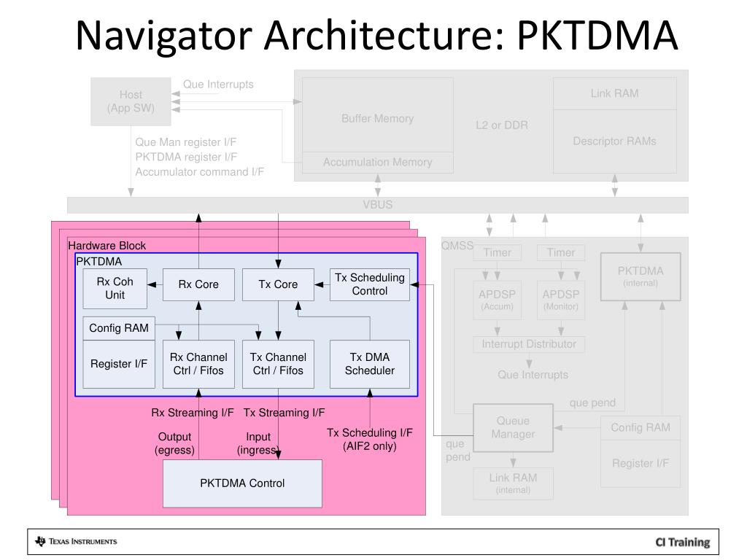
Task: Select the Rx Channel Ctrl / Fifos block
Action: coord(198,364)
